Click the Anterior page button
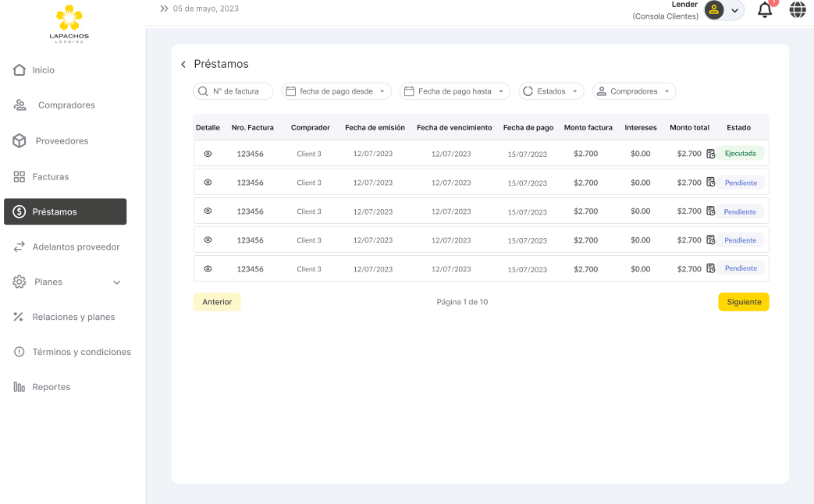The height and width of the screenshot is (504, 814). coord(217,302)
